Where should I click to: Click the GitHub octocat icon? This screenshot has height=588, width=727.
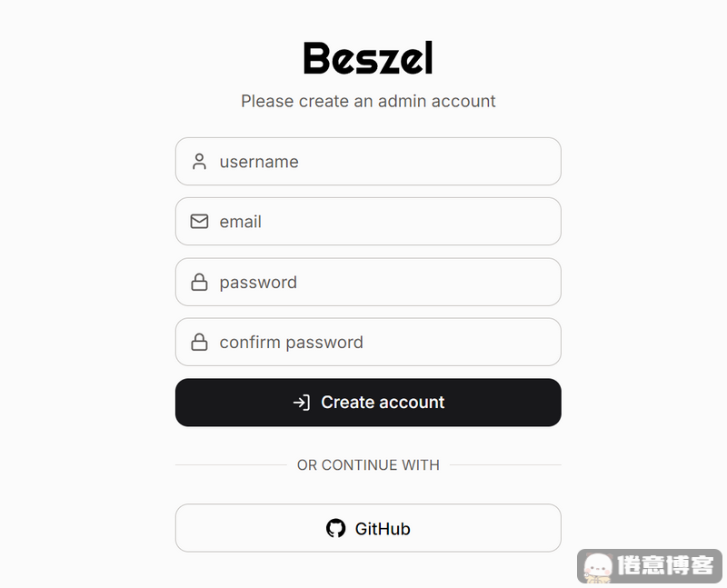(x=336, y=529)
